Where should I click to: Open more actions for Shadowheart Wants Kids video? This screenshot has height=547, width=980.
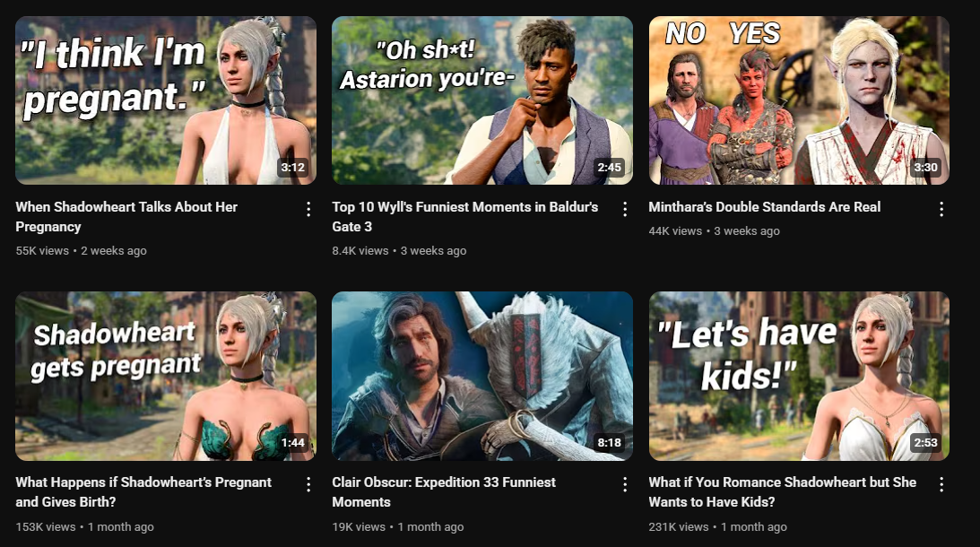coord(941,484)
